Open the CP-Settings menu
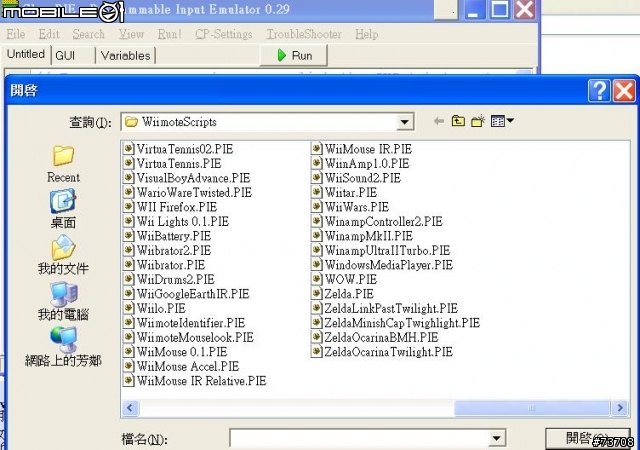 [224, 34]
